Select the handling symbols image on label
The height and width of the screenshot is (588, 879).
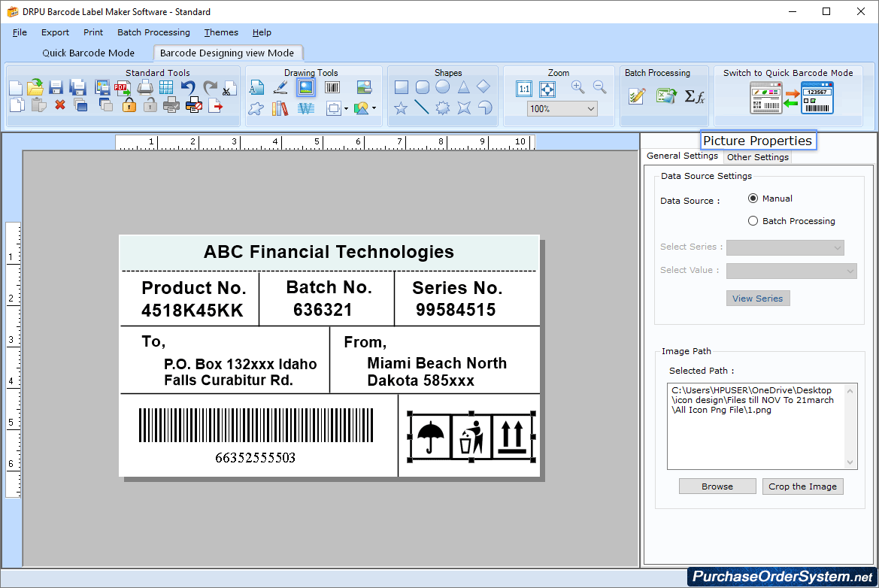click(x=471, y=436)
